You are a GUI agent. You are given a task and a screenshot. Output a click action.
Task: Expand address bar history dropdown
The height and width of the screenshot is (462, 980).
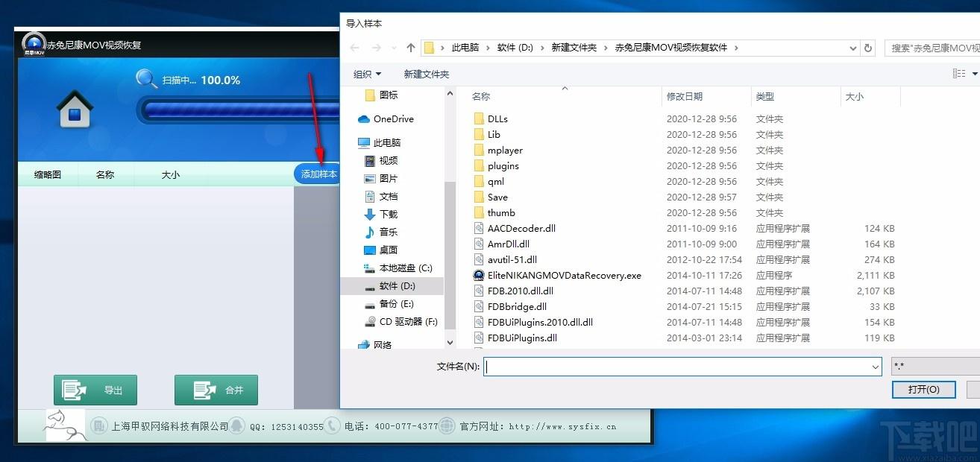(x=853, y=48)
